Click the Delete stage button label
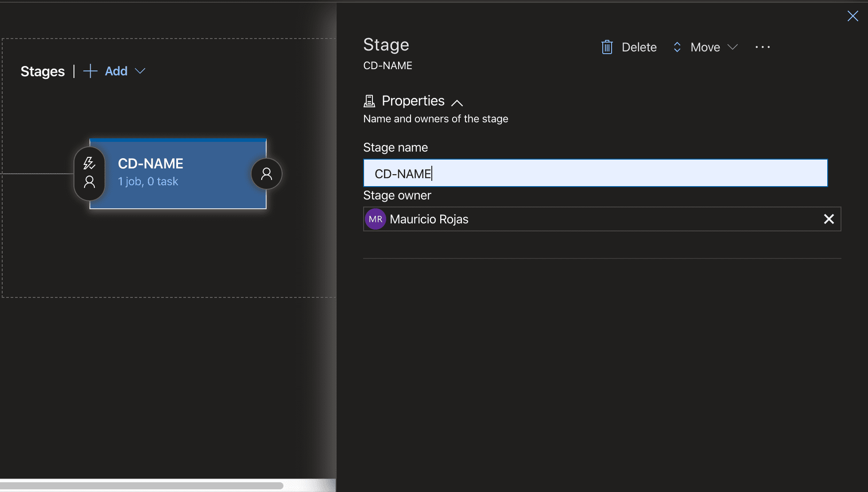The image size is (868, 492). tap(639, 47)
